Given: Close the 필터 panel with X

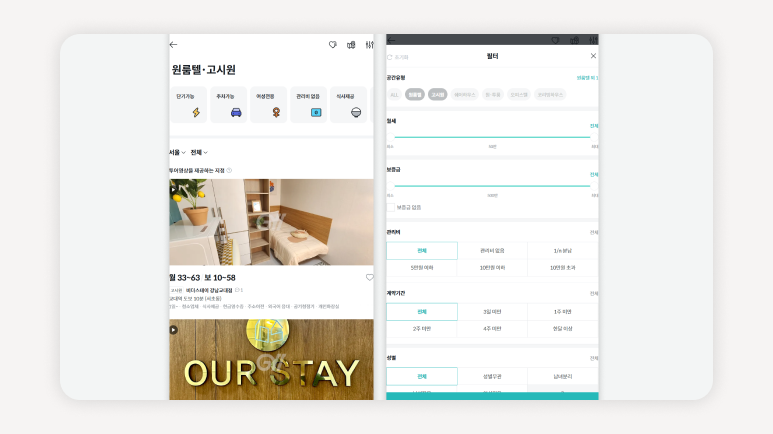Looking at the screenshot, I should pyautogui.click(x=593, y=56).
